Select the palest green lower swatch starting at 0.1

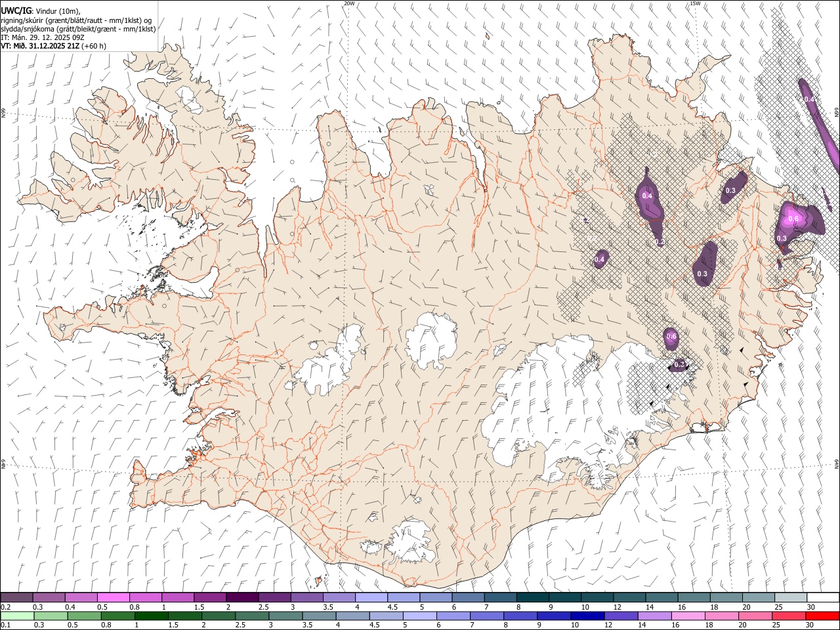click(18, 616)
